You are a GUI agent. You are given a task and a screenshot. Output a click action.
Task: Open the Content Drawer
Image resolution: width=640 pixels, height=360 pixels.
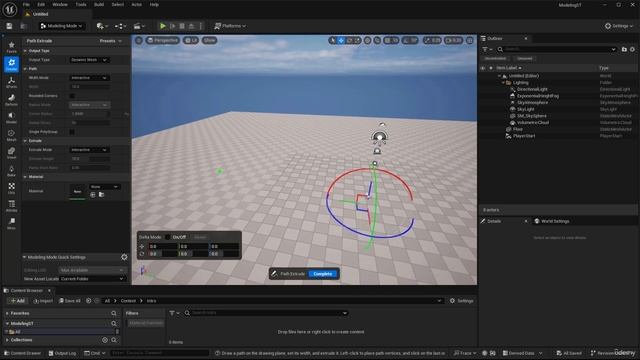coord(22,353)
